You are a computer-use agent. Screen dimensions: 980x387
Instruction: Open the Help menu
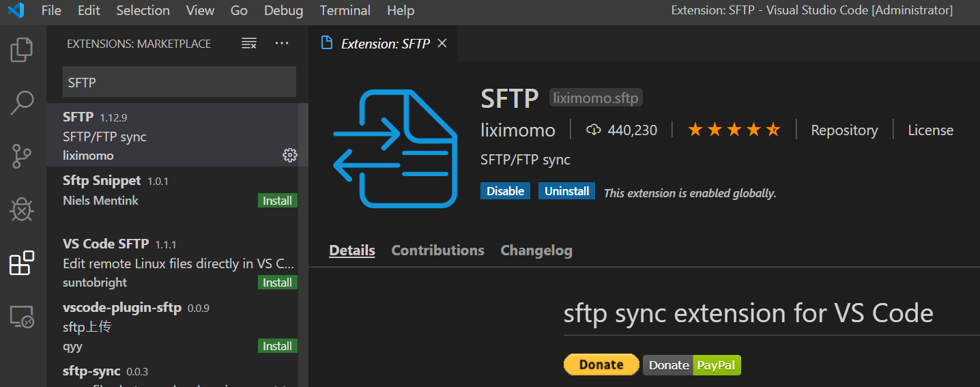tap(401, 10)
